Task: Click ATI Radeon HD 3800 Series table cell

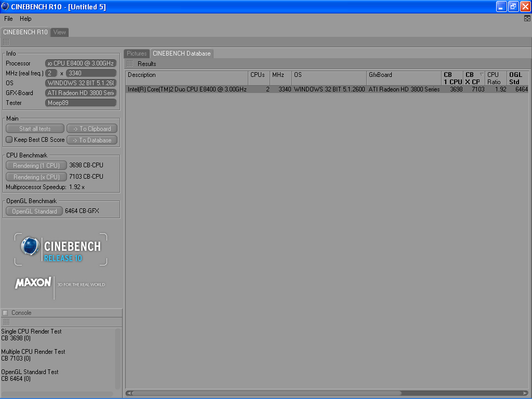Action: coord(404,89)
